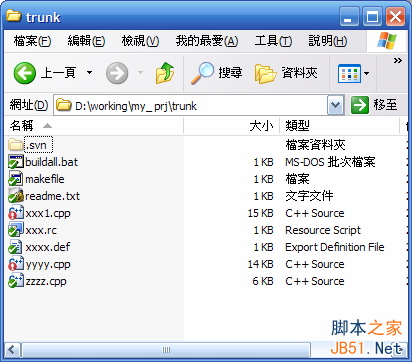
Task: Select the .svn folder icon
Action: [x=15, y=145]
